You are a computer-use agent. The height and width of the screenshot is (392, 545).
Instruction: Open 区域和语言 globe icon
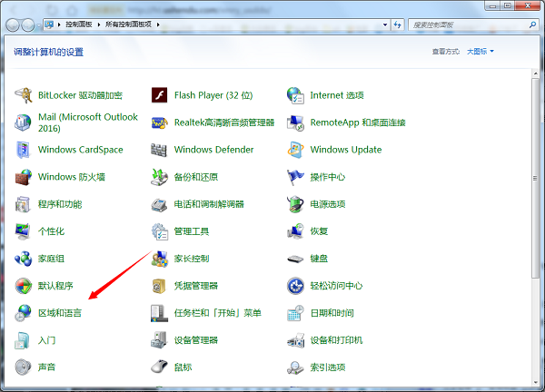pos(24,313)
